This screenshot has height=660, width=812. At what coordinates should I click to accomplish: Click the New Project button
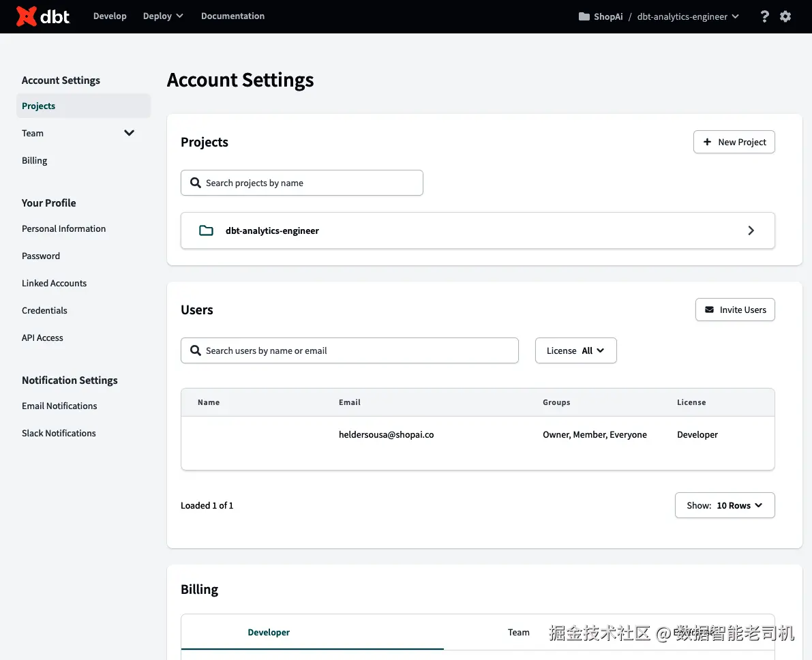734,142
